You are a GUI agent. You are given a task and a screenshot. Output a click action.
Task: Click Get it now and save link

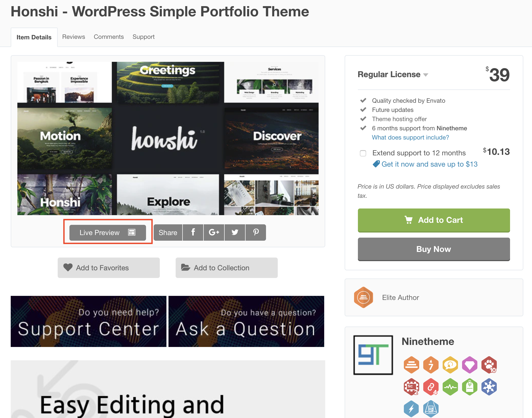pos(429,164)
